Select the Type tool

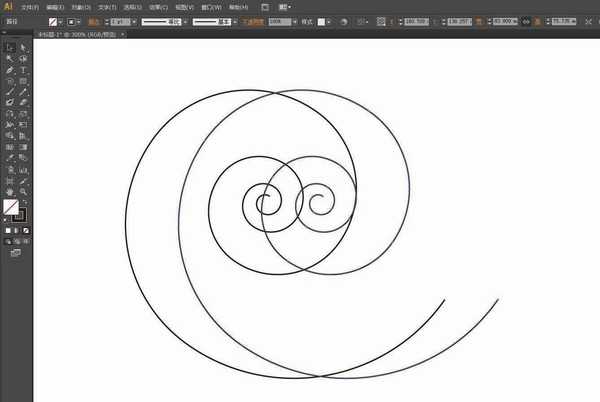(x=23, y=72)
